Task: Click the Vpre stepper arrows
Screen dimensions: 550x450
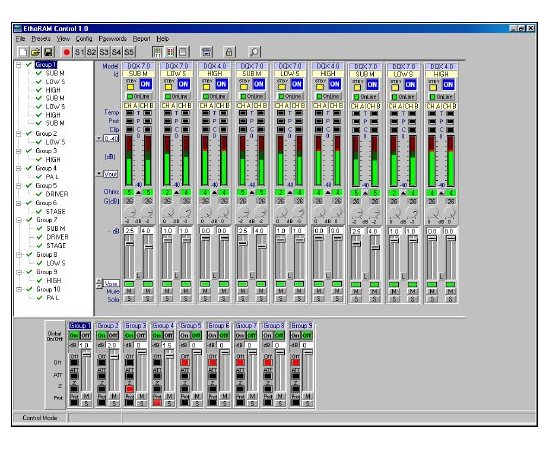Action: (x=99, y=283)
